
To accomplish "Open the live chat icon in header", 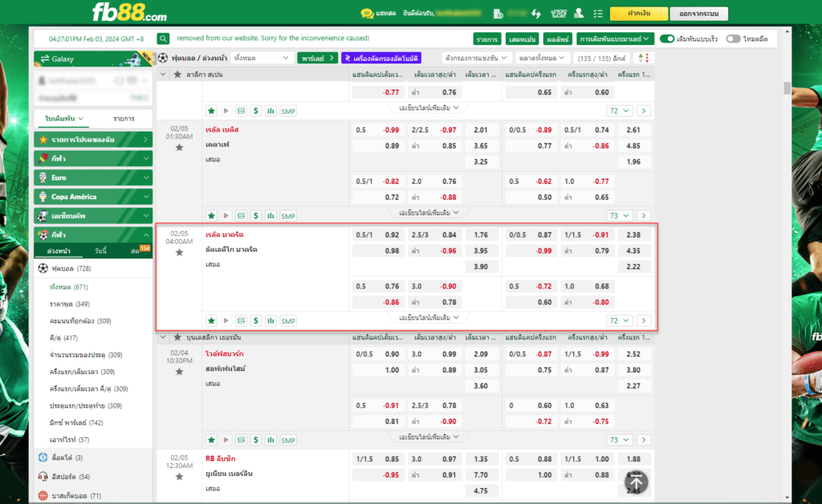I will [367, 14].
